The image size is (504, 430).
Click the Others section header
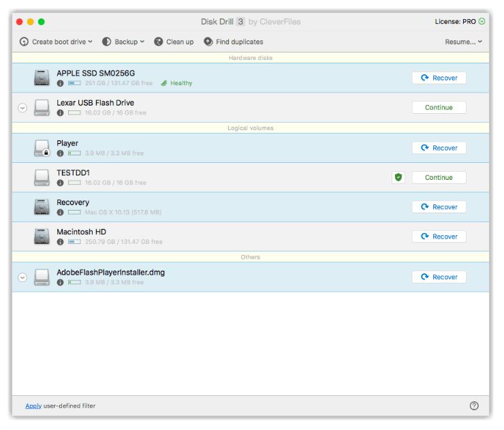(251, 257)
